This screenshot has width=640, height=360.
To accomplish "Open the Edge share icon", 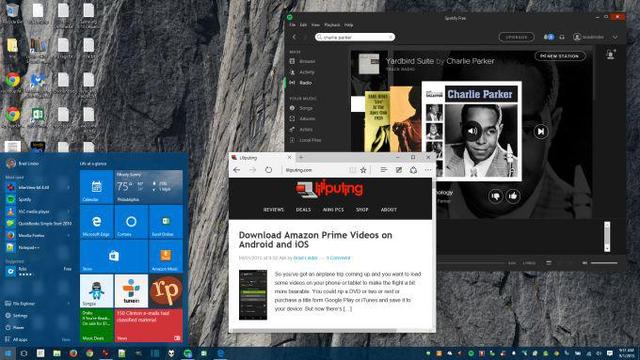I will [413, 170].
